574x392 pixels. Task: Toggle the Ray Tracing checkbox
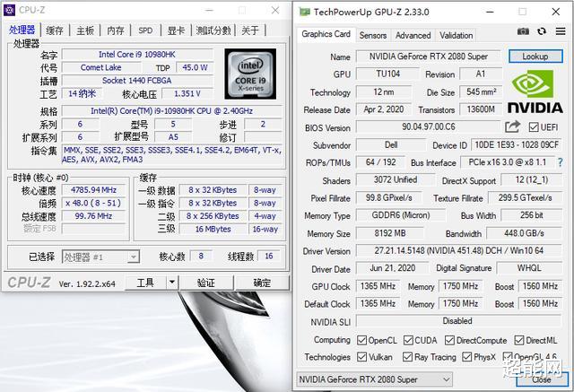tap(407, 357)
